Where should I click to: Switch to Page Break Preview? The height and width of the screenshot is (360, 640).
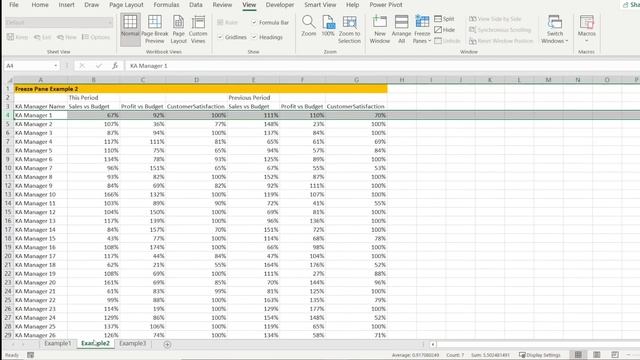point(155,29)
